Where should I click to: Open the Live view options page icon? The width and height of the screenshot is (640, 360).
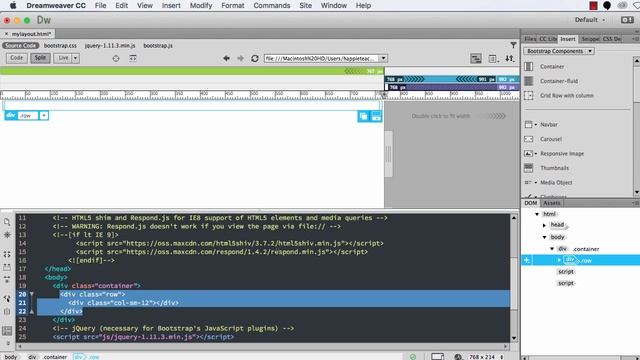pos(493,59)
